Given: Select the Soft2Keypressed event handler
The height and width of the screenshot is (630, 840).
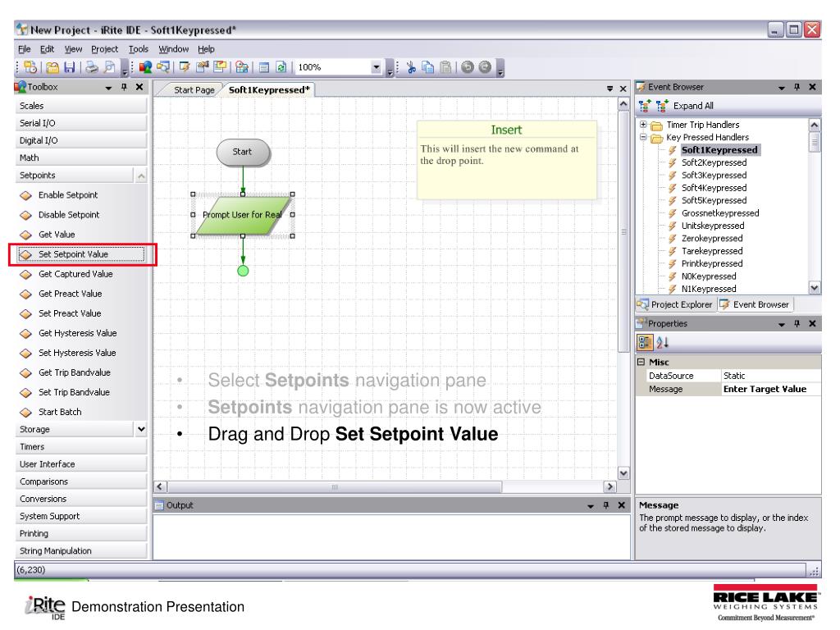Looking at the screenshot, I should pyautogui.click(x=714, y=162).
